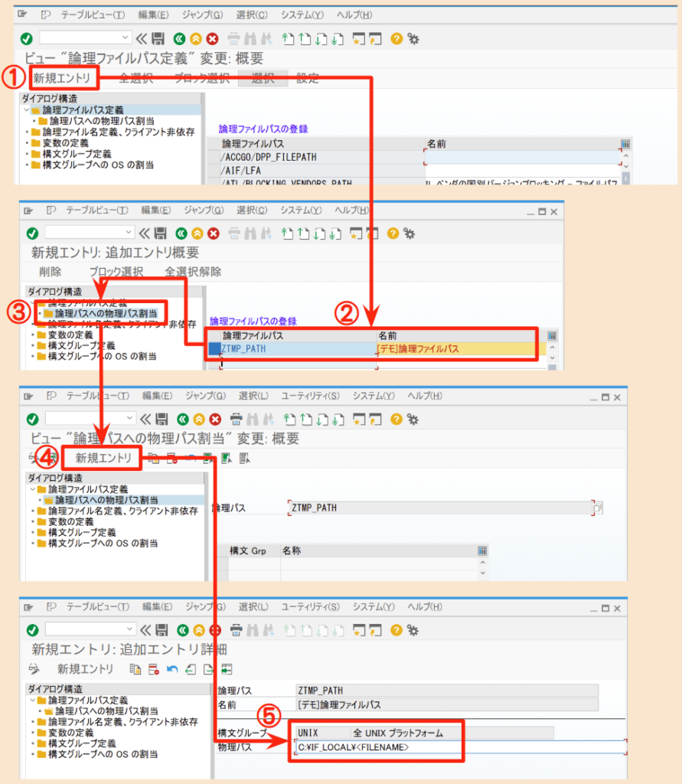
Task: Click the previous entry icon in the 追加エントリ詳細 window
Action: 191,669
